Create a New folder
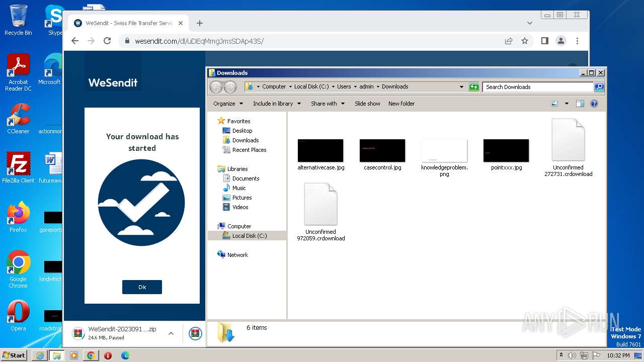The image size is (644, 362). click(x=401, y=104)
